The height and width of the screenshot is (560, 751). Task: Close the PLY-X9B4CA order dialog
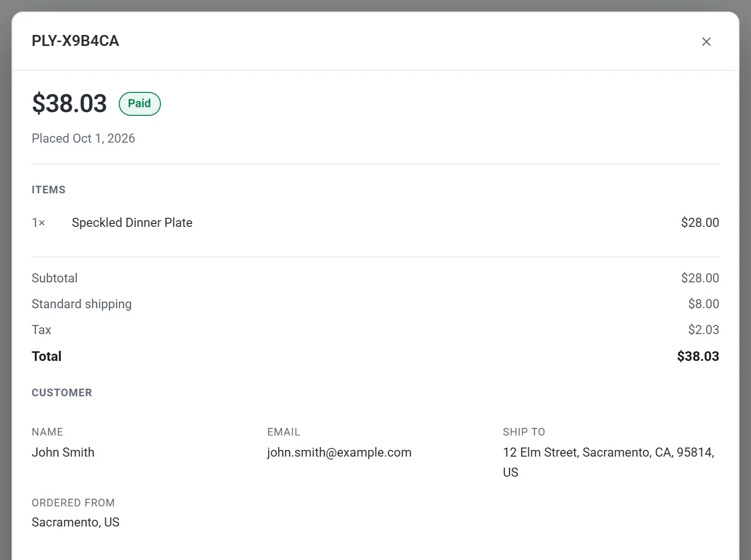706,42
